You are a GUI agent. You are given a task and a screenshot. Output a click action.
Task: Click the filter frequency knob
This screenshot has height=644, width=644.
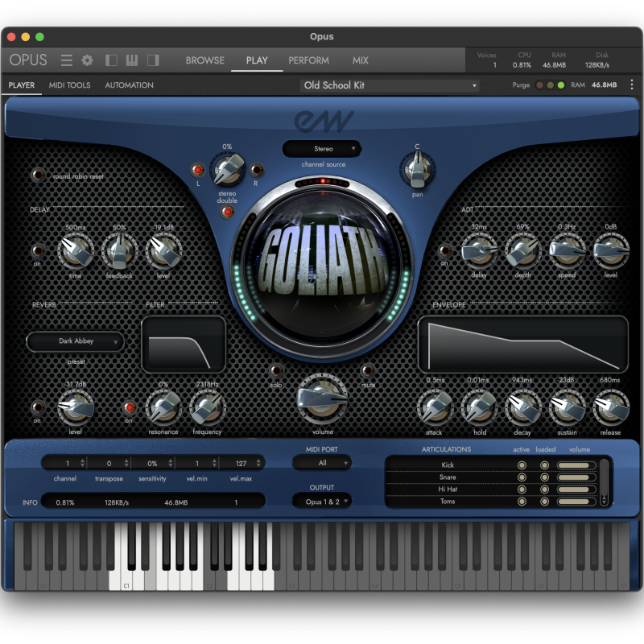(208, 408)
